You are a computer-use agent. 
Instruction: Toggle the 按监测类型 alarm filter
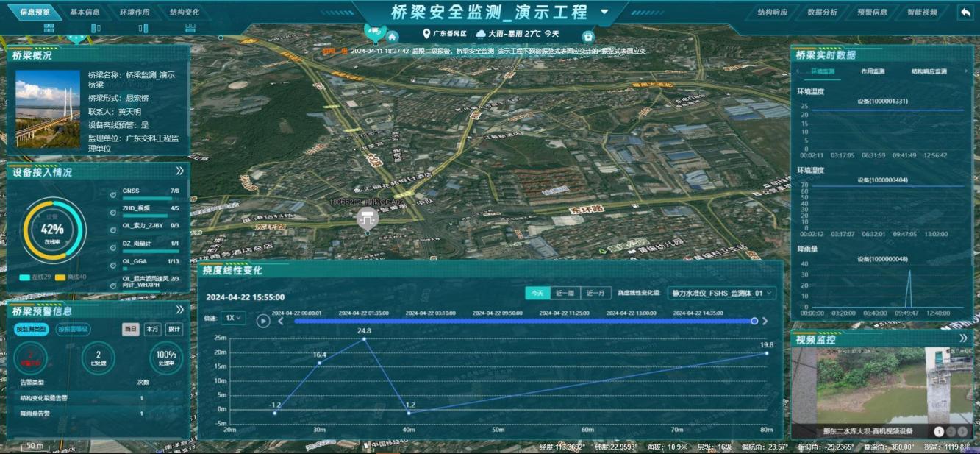point(31,329)
